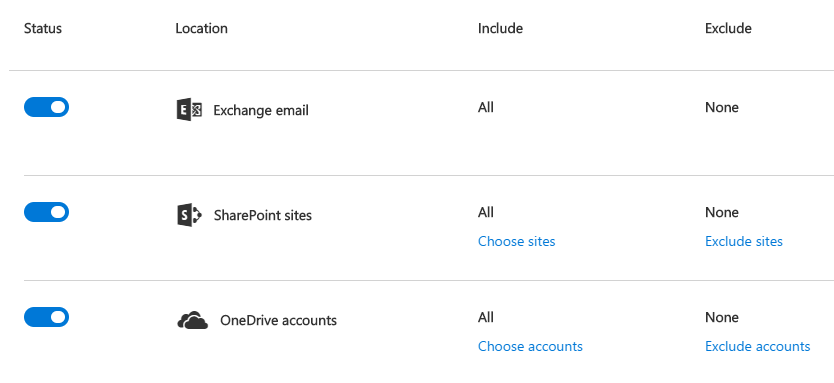Turn off the SharePoint sites toggle

tap(46, 212)
